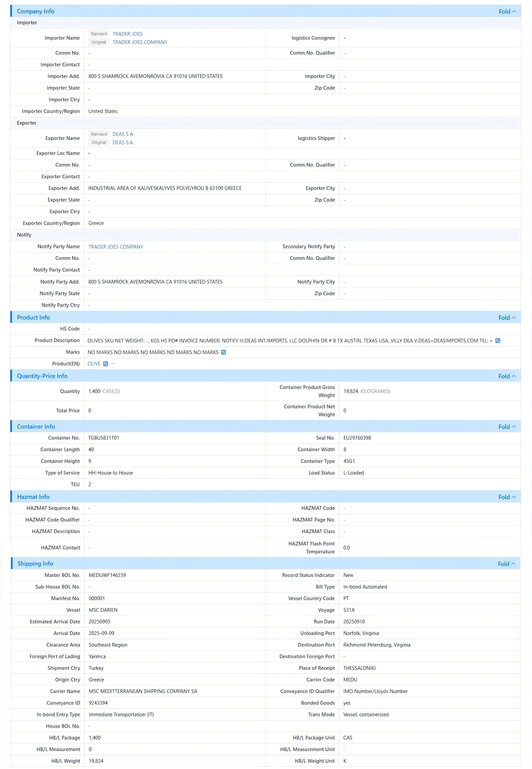Open original exporter name DEAS S.A.
The image size is (532, 769).
point(123,142)
